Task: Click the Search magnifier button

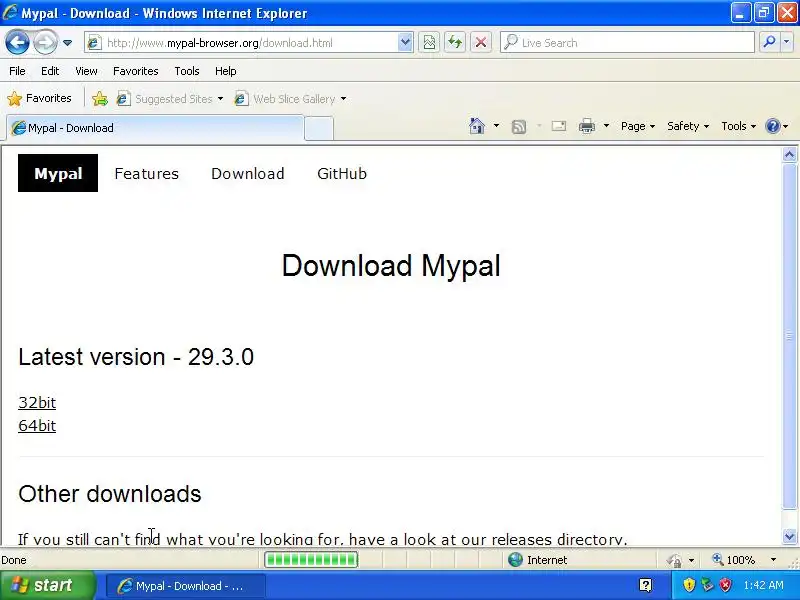Action: (x=769, y=42)
